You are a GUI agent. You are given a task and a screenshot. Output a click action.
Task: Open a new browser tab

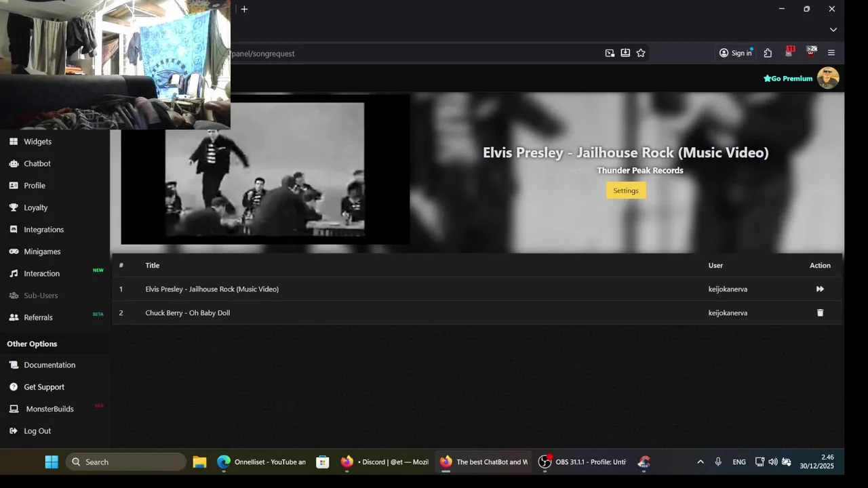click(244, 9)
